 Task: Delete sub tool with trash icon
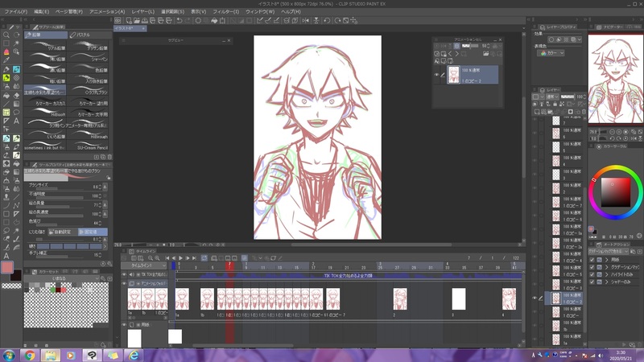click(108, 155)
